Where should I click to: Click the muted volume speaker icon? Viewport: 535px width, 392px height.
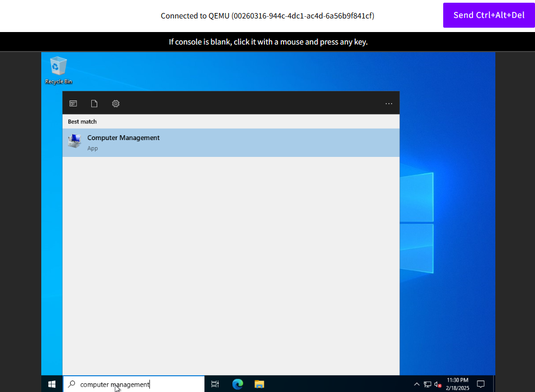point(438,384)
